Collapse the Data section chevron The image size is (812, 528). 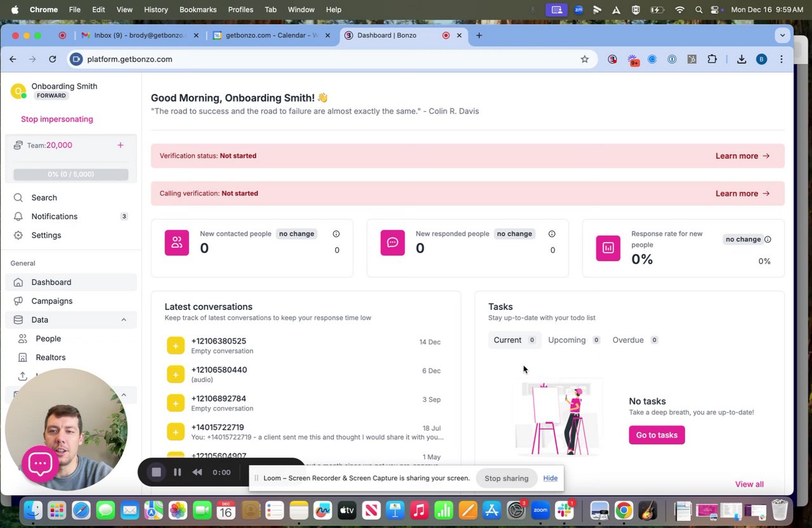124,320
